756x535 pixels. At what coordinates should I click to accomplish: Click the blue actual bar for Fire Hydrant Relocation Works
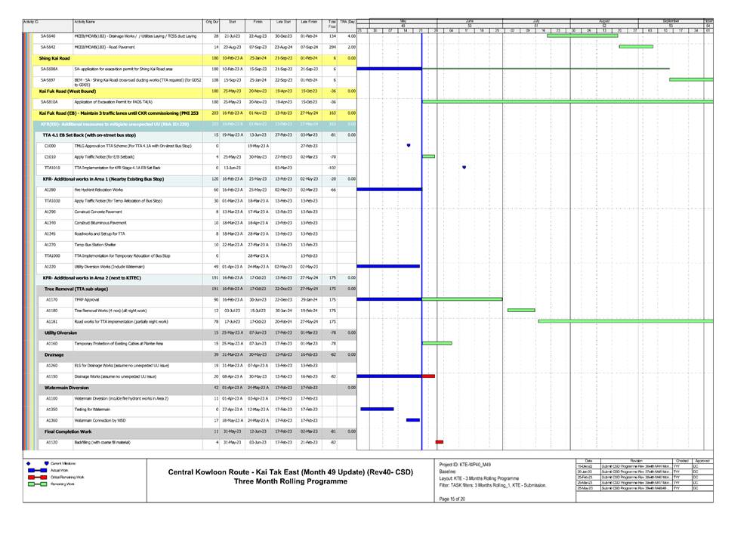pos(388,190)
